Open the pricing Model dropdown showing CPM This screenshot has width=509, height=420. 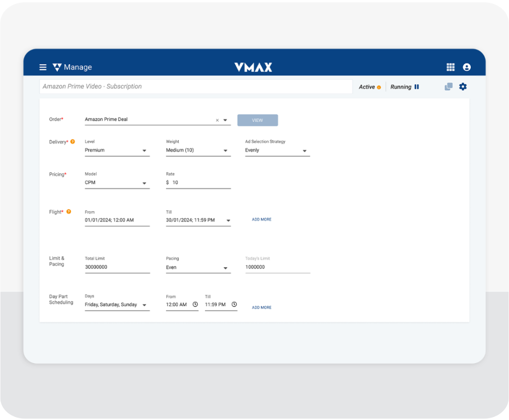pos(117,183)
